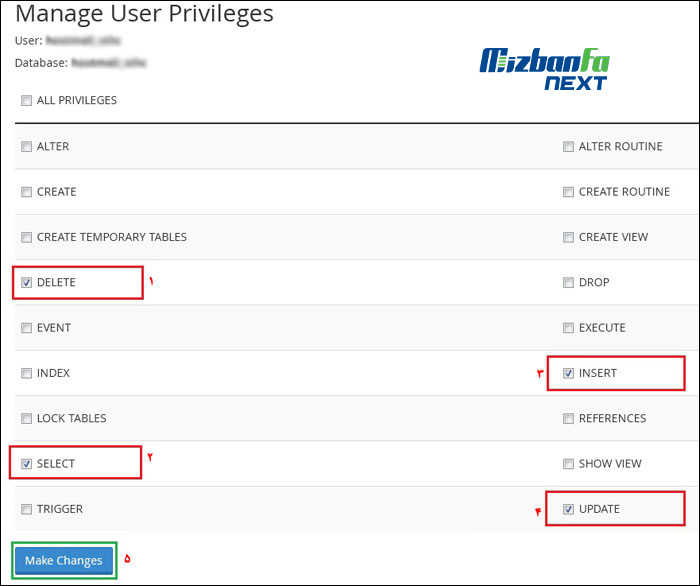Enable the EXECUTE privilege checkbox
700x586 pixels.
pyautogui.click(x=568, y=328)
